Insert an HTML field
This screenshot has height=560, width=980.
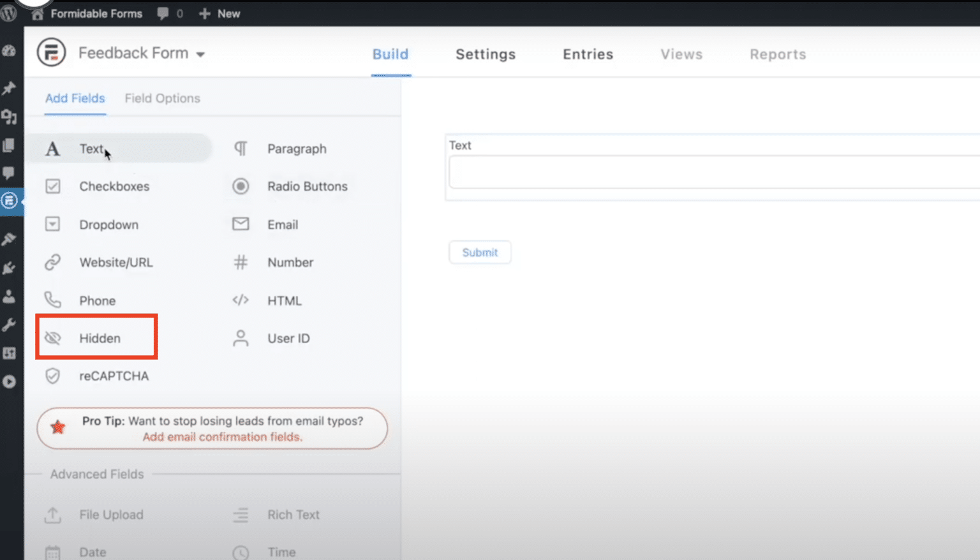coord(285,300)
